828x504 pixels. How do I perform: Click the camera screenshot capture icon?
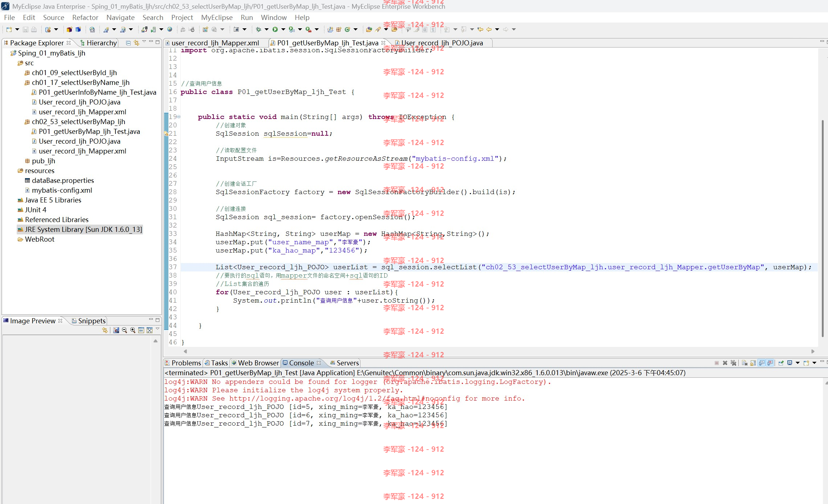pyautogui.click(x=236, y=29)
